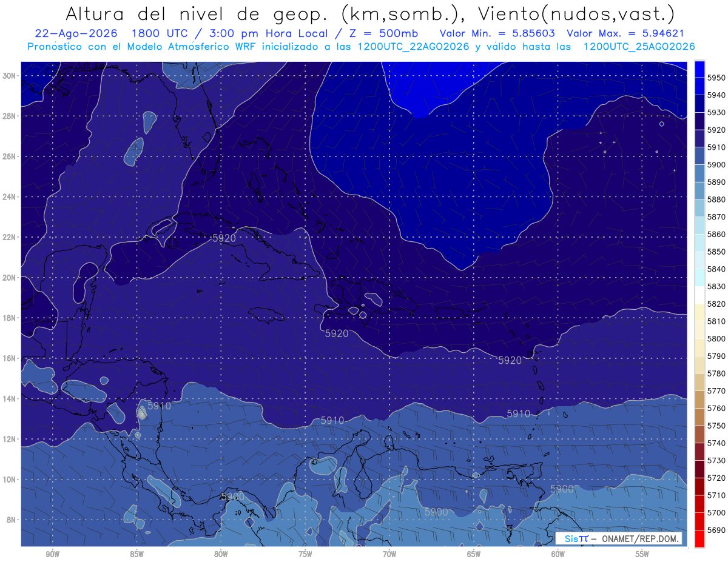Click longitude axis label 65W
Viewport: 728px width, 562px height.
[474, 555]
